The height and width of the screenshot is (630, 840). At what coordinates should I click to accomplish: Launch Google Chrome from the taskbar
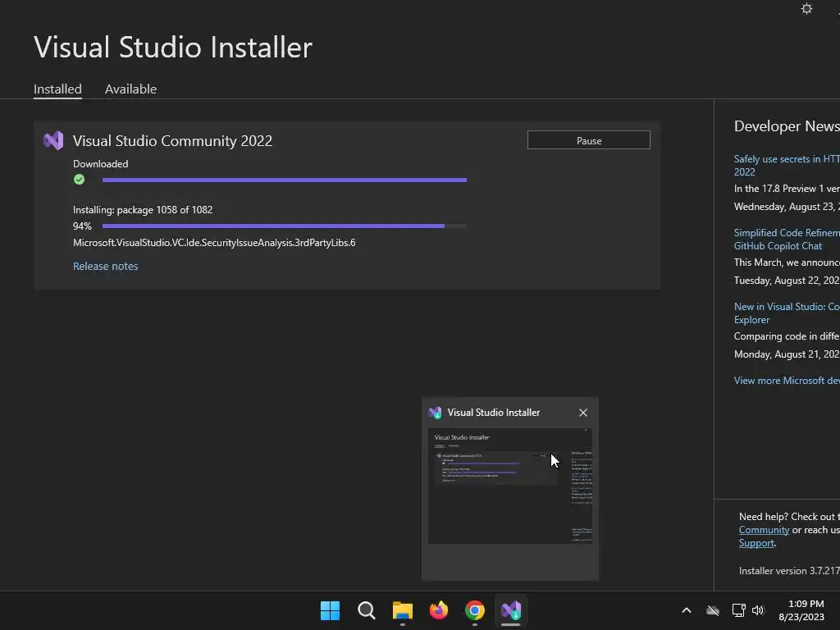pyautogui.click(x=475, y=610)
